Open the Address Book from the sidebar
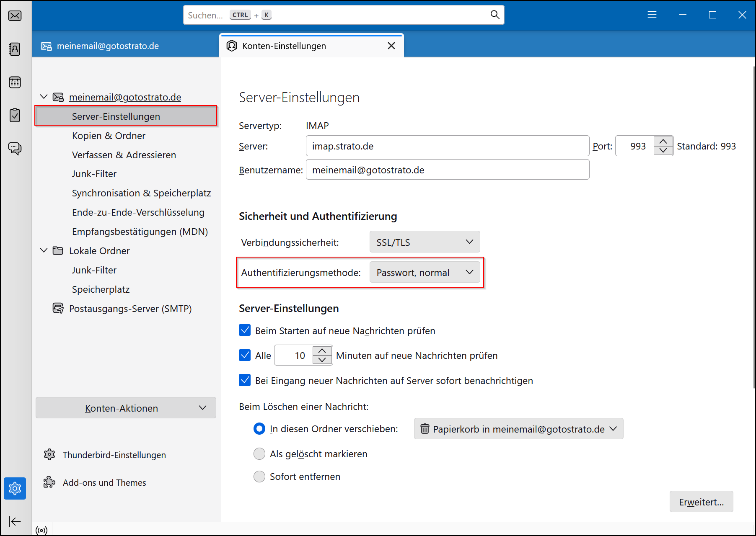Viewport: 756px width, 536px height. (x=15, y=49)
